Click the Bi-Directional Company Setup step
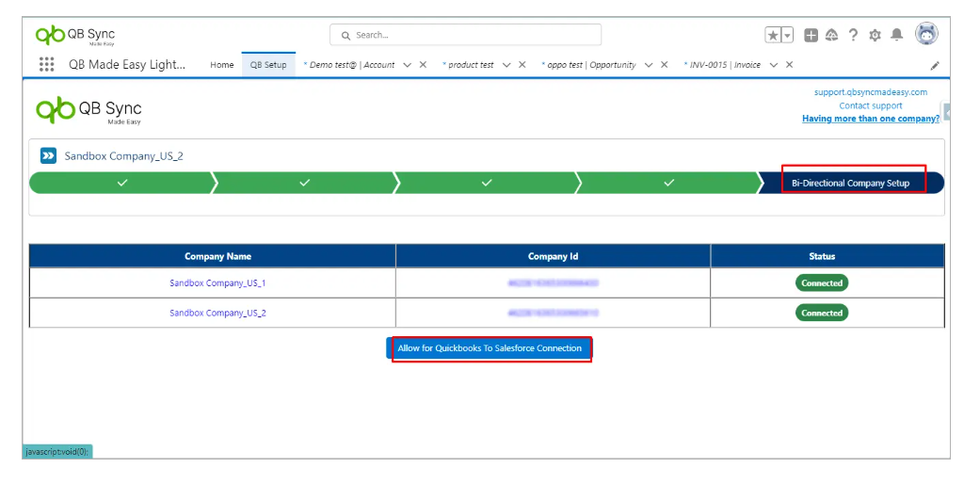Image resolution: width=980 pixels, height=484 pixels. [x=850, y=183]
